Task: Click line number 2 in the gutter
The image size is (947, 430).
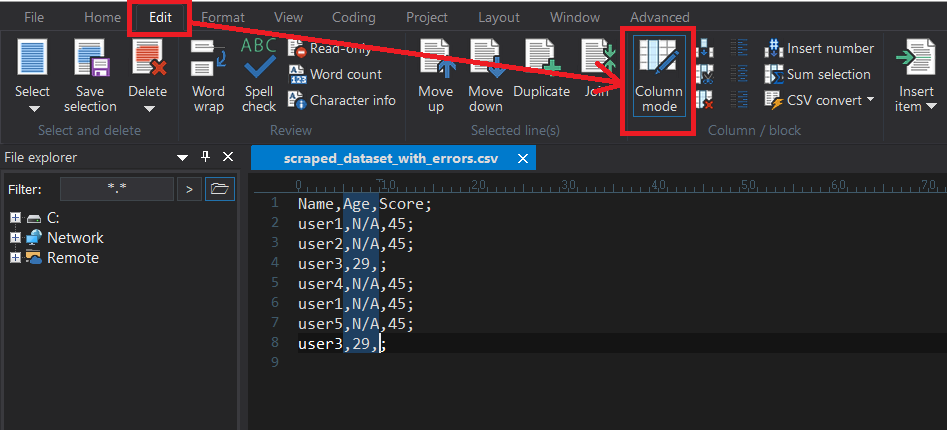Action: pyautogui.click(x=275, y=223)
